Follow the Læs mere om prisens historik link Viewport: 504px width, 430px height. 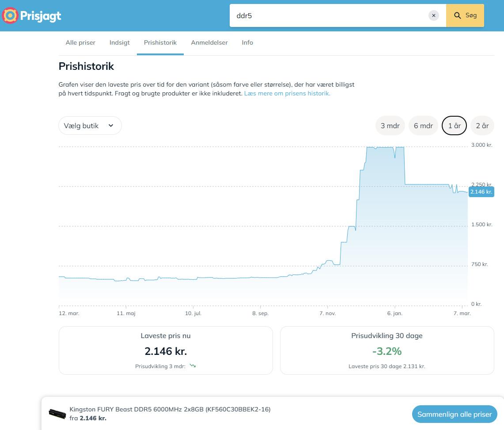point(287,94)
